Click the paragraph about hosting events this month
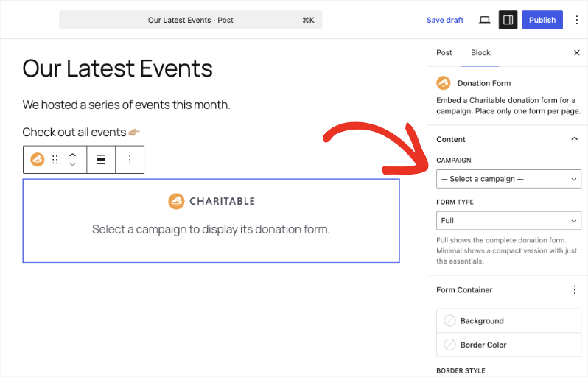 pos(127,105)
